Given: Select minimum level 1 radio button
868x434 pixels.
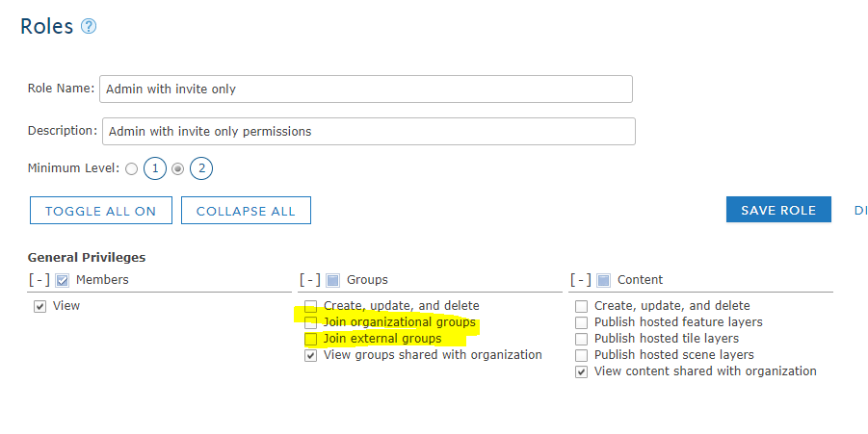Looking at the screenshot, I should [131, 169].
